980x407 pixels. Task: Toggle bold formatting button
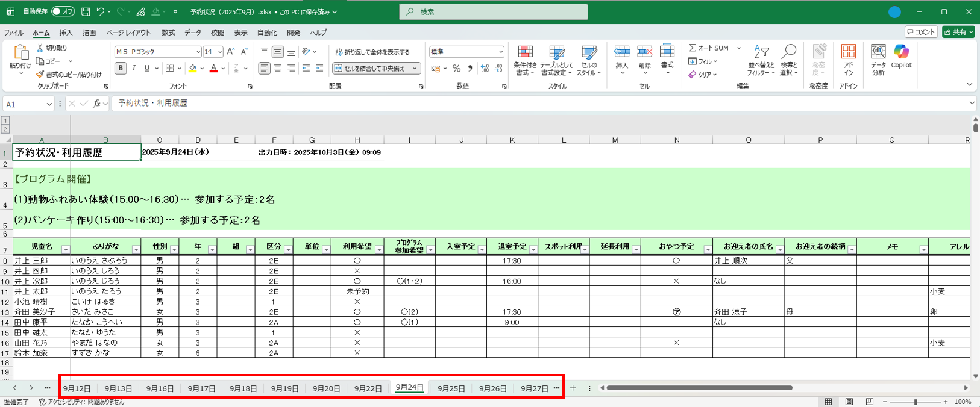(121, 69)
